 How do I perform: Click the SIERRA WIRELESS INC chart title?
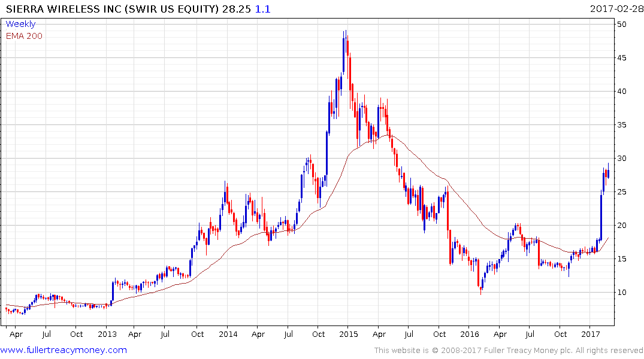coord(112,9)
